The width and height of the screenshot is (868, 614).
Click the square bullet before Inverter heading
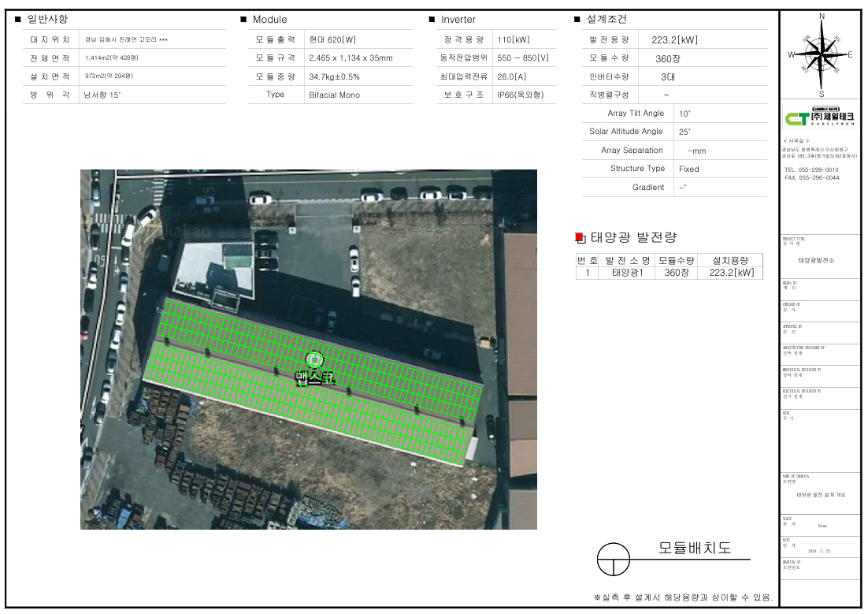pos(432,20)
